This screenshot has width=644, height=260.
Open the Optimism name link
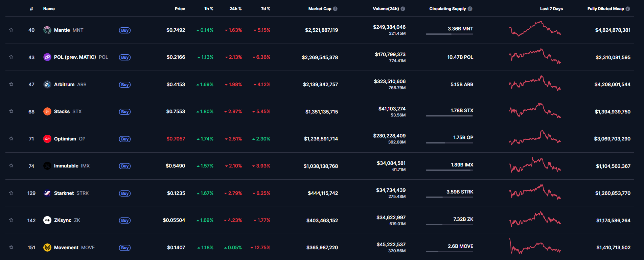click(x=65, y=139)
